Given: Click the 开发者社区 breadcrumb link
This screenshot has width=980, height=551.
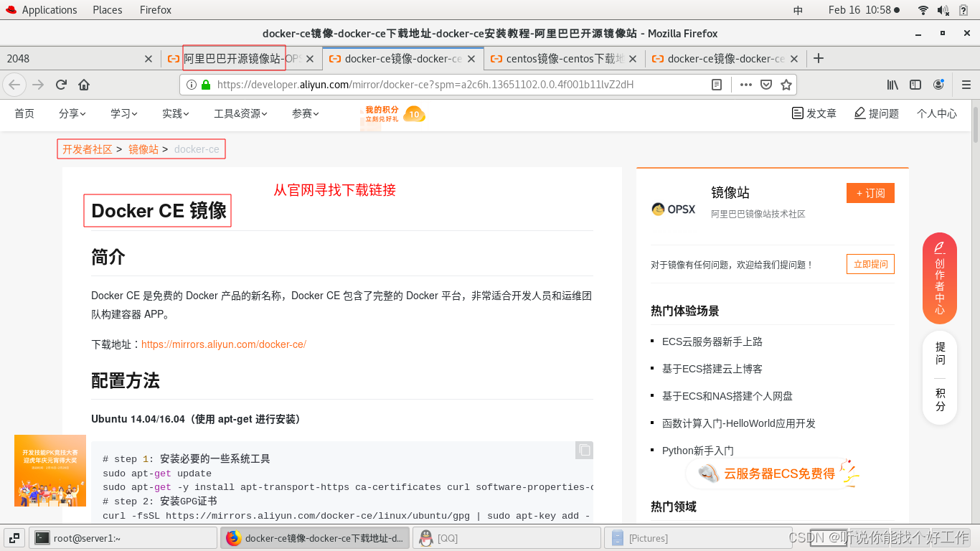Looking at the screenshot, I should tap(88, 149).
